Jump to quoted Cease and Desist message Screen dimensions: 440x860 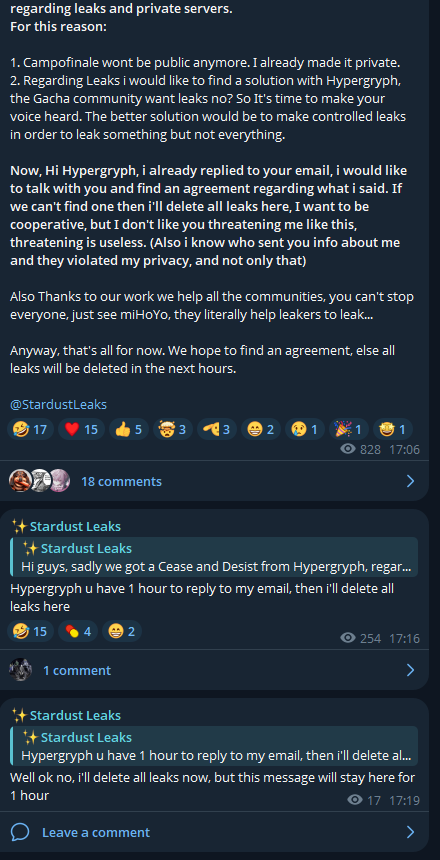point(214,557)
